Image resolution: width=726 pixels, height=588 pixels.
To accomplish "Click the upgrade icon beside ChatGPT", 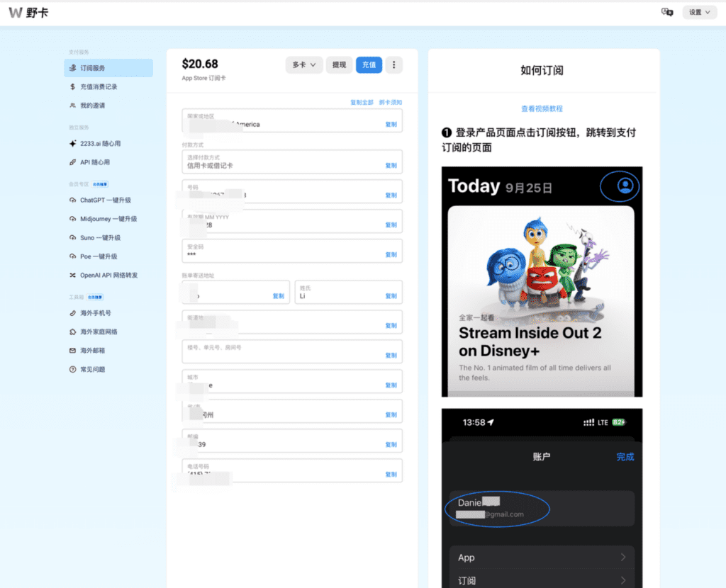I will 73,200.
